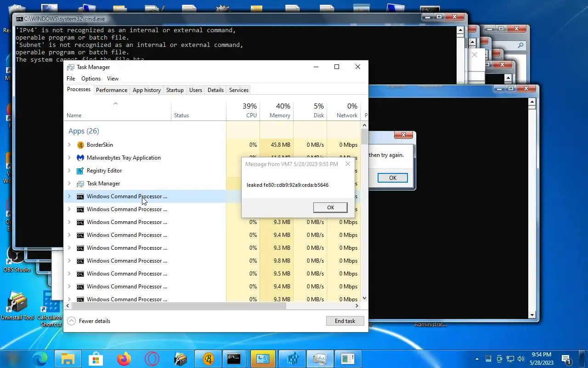Click the BorderSkin app icon in process list
Screen dimensions: 588x368
point(80,145)
